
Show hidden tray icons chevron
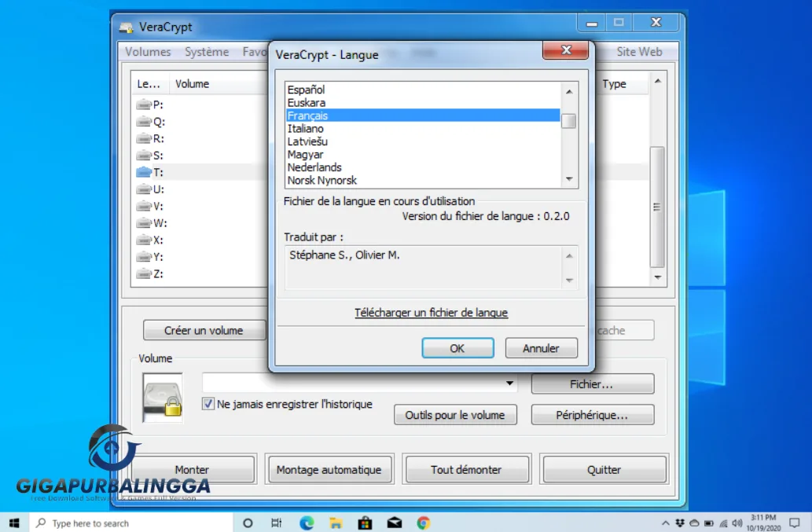(x=666, y=523)
